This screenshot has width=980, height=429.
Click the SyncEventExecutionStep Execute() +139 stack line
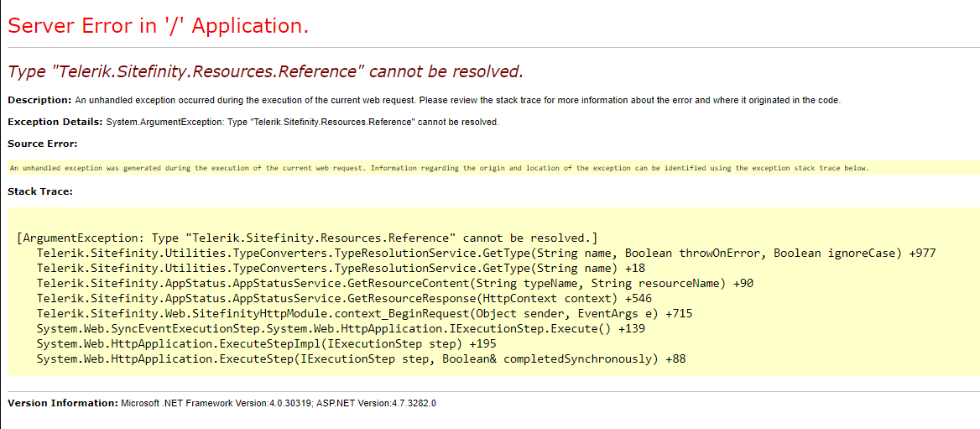(340, 329)
